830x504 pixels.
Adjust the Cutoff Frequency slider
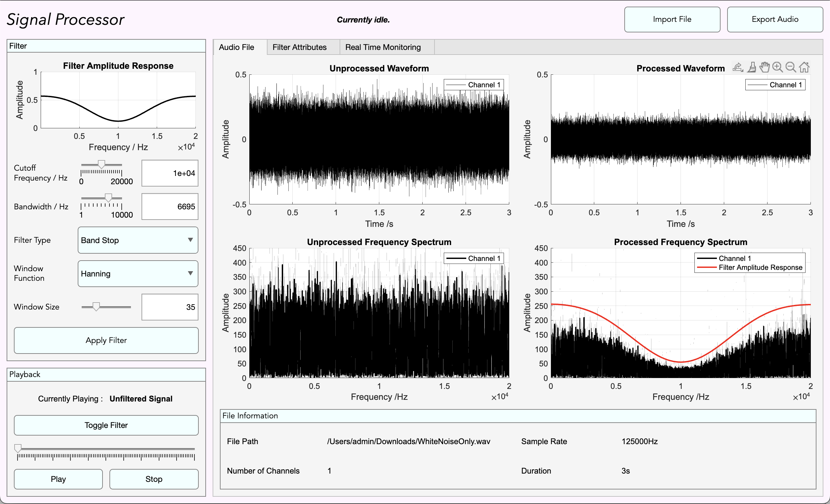102,165
